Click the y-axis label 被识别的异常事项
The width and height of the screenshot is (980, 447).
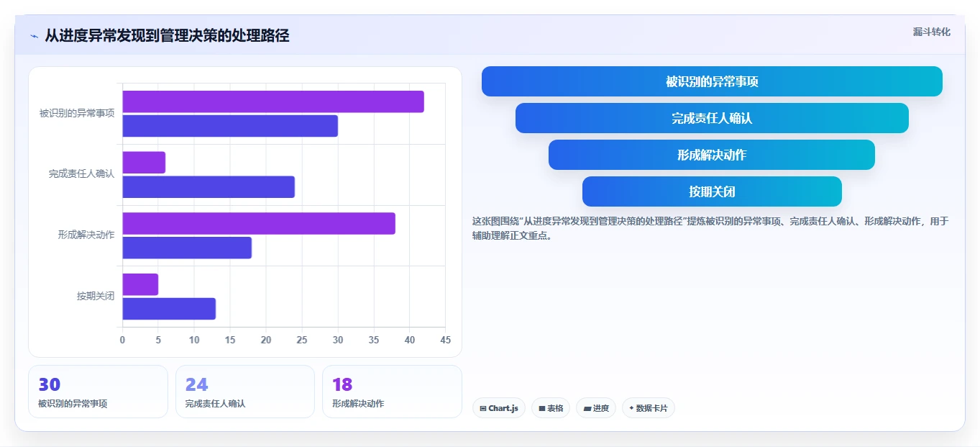point(77,113)
